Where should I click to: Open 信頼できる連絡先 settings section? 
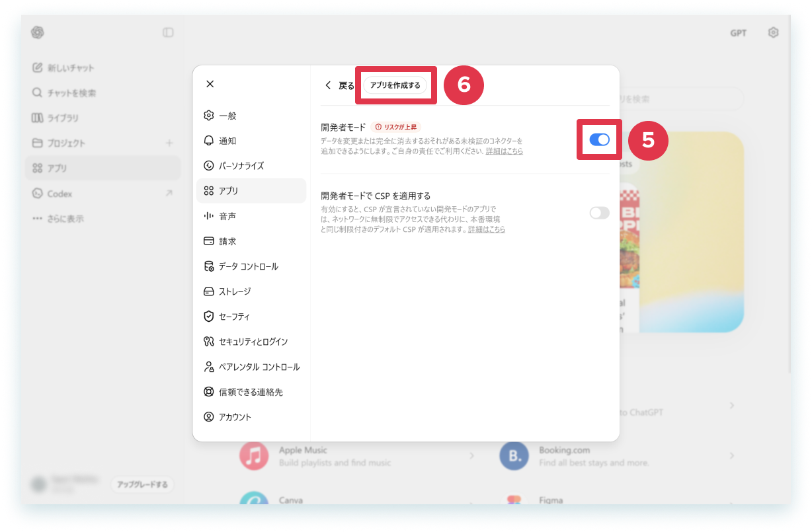251,392
